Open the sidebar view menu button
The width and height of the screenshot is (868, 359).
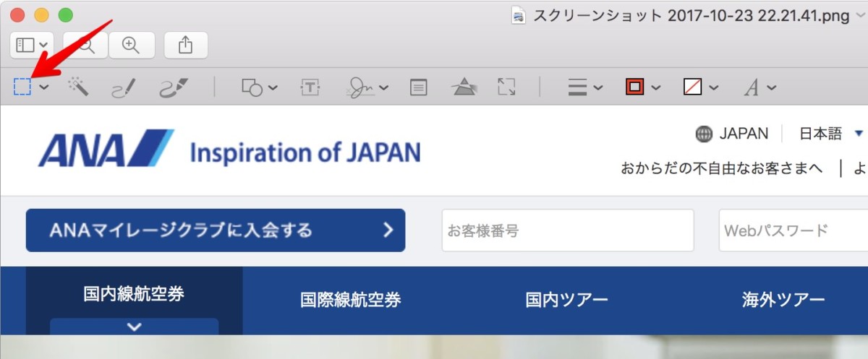tap(32, 45)
